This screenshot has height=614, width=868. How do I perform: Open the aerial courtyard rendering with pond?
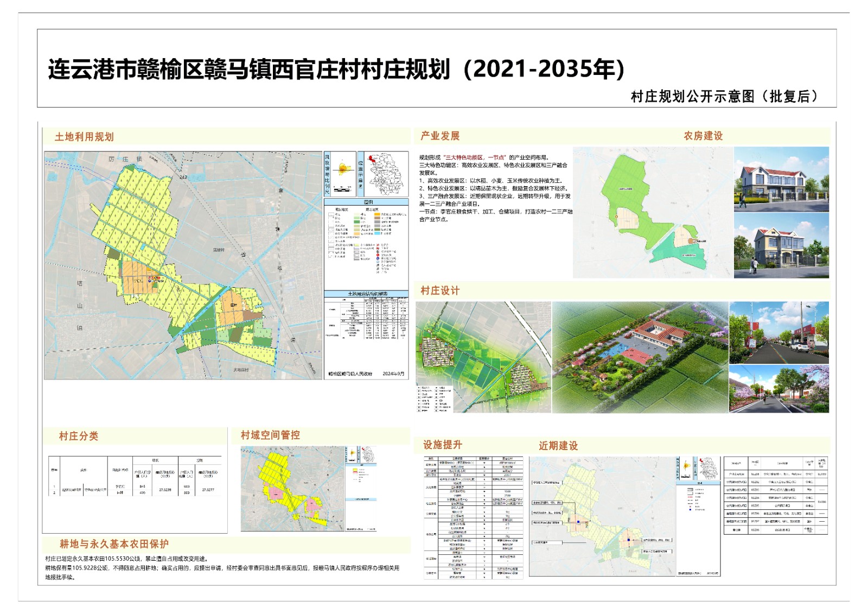coord(640,357)
